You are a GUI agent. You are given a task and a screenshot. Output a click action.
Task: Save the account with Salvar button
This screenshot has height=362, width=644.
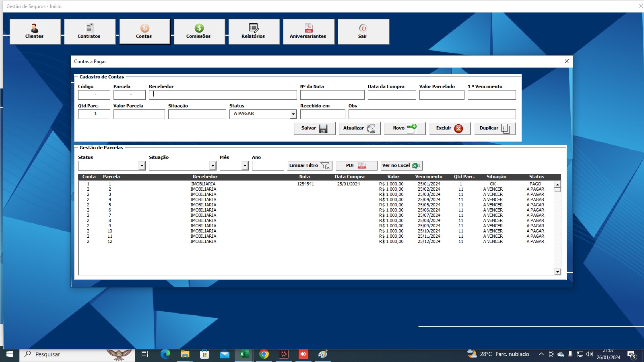[x=315, y=128]
